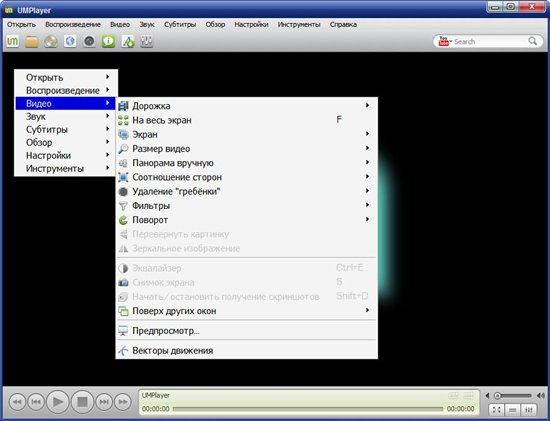Click the green arrow toolbar icon
The image size is (550, 421).
tap(128, 42)
